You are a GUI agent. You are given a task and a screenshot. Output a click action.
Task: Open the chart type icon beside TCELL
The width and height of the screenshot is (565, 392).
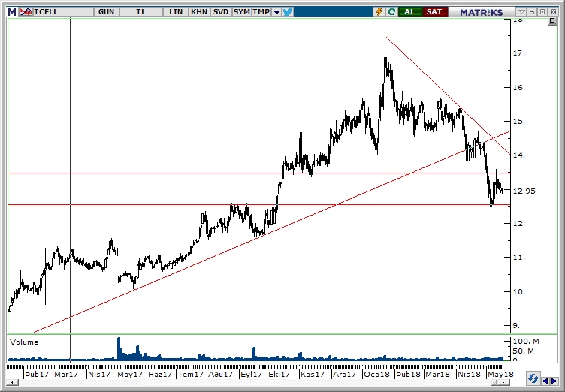pyautogui.click(x=26, y=12)
